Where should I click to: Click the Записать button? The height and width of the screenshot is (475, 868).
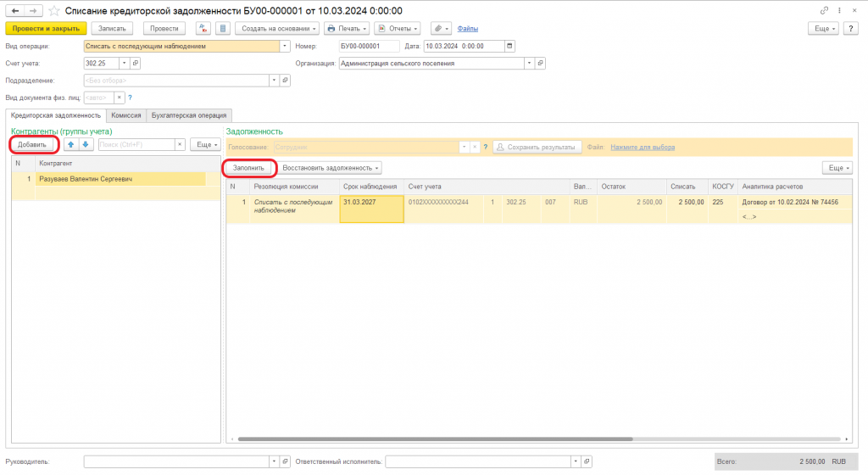[112, 28]
